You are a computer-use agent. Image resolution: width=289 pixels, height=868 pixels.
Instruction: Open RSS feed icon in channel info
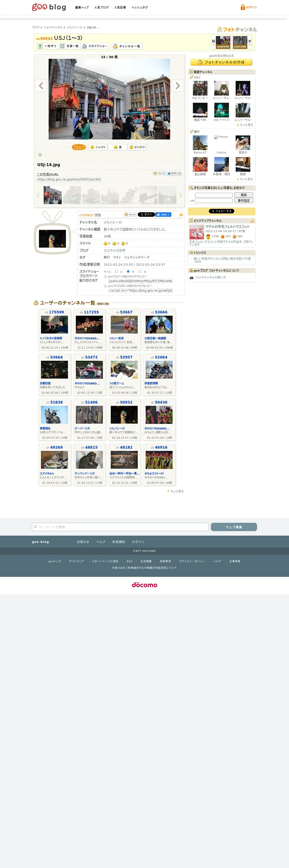[x=181, y=215]
